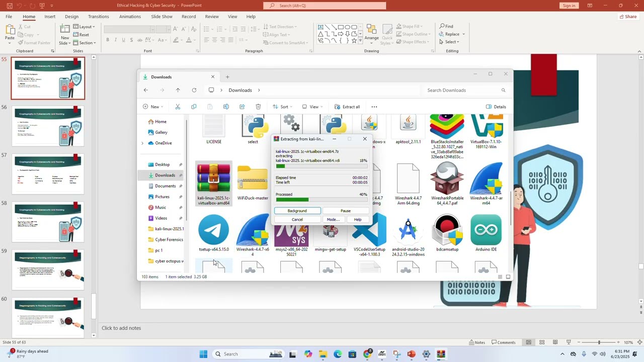Switch to Slide Sorter view in status bar
This screenshot has width=644, height=362.
tap(542, 342)
